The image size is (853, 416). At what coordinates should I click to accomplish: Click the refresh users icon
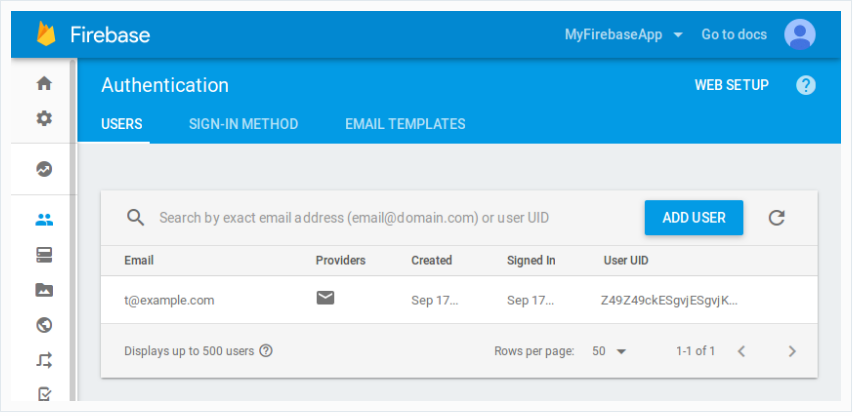pyautogui.click(x=776, y=217)
